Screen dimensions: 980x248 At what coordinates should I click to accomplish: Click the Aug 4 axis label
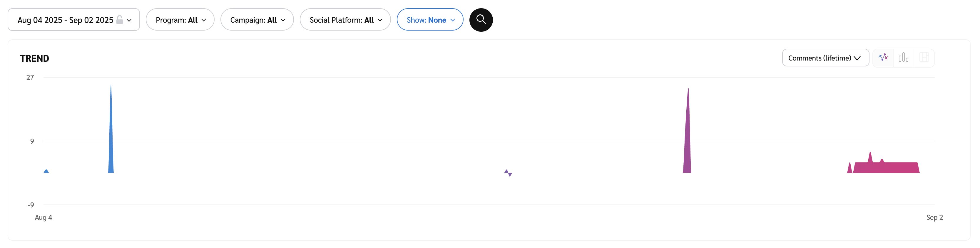click(x=44, y=217)
